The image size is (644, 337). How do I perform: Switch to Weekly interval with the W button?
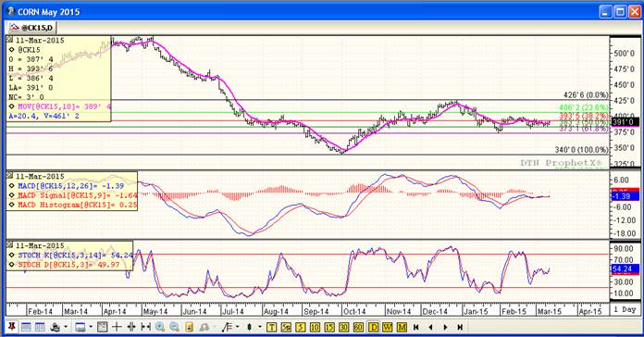click(x=388, y=327)
